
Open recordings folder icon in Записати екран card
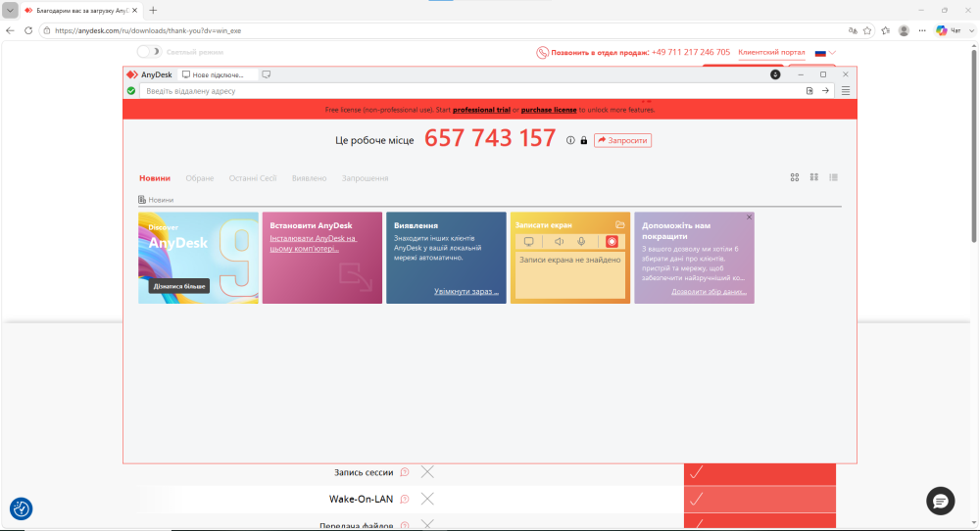point(620,225)
